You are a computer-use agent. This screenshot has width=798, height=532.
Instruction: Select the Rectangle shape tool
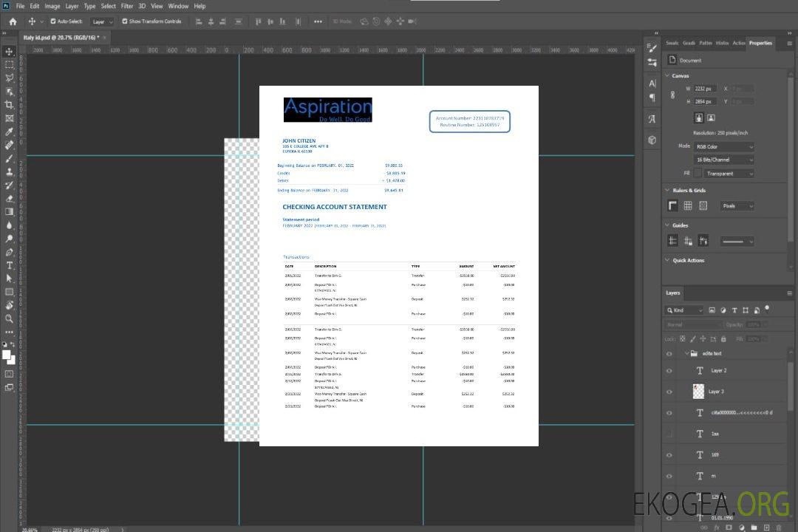coord(9,292)
